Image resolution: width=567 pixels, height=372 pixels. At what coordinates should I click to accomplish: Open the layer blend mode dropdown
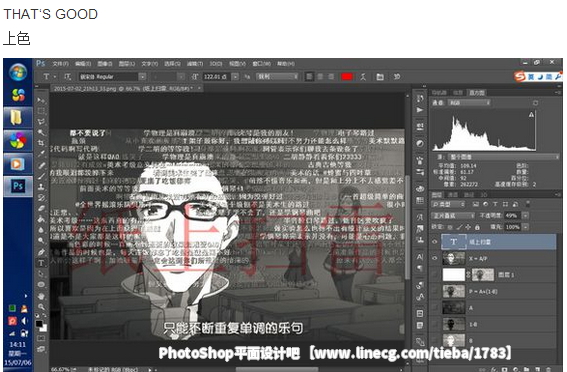tap(453, 216)
